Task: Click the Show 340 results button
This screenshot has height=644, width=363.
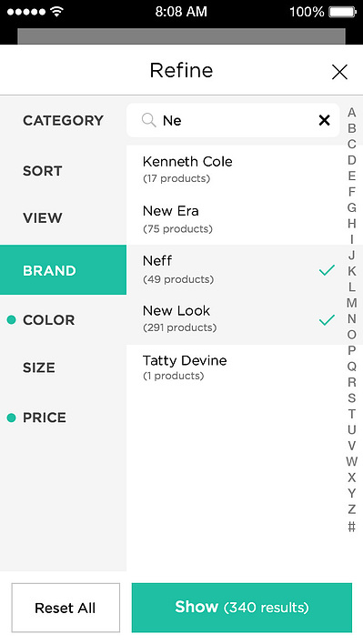Action: pos(242,608)
